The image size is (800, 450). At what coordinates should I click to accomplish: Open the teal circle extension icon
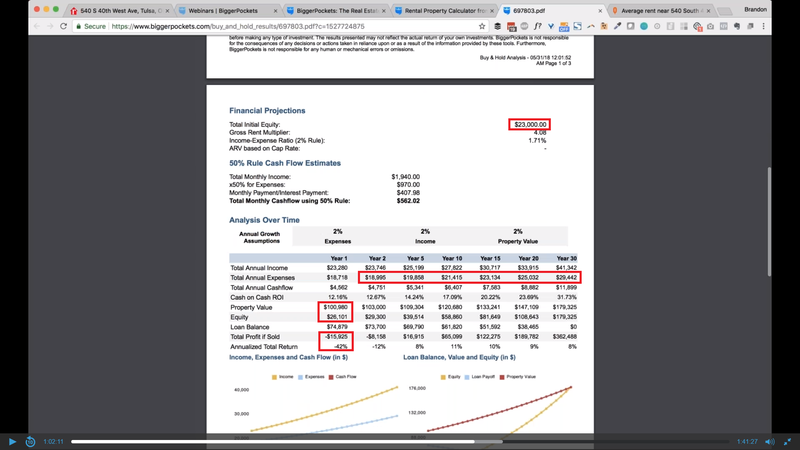point(644,26)
